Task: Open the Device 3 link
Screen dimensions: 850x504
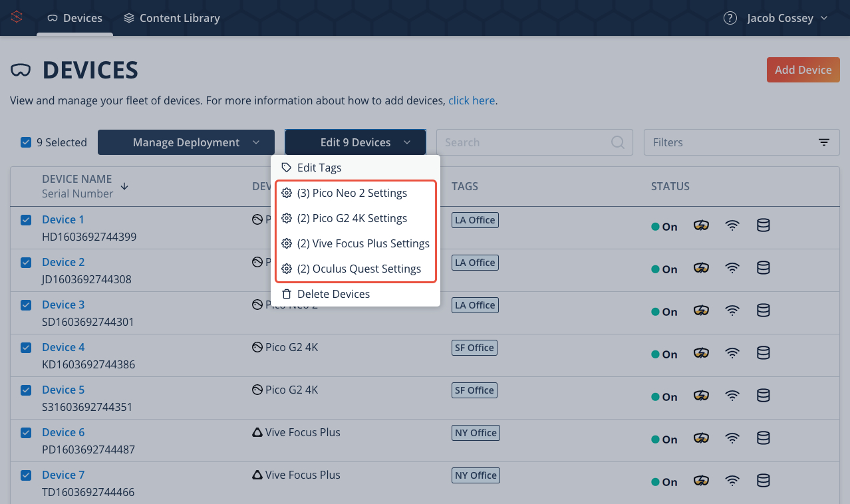Action: (x=63, y=305)
